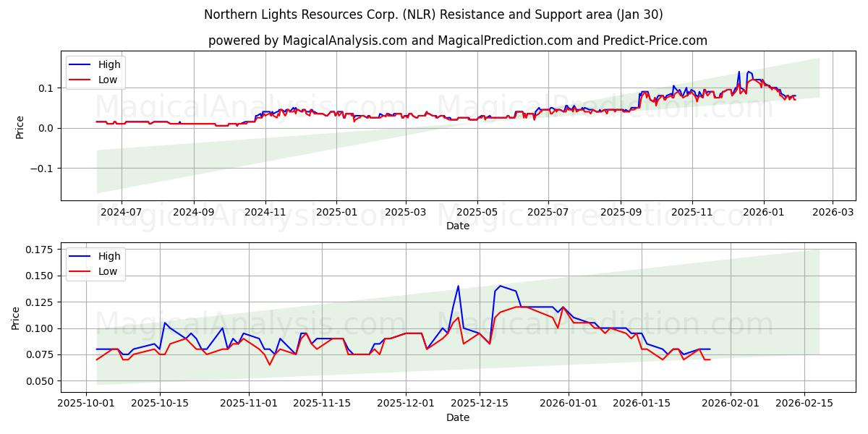868x434 pixels.
Task: Select '2025-09' tick label on top chart
Action: pyautogui.click(x=621, y=212)
